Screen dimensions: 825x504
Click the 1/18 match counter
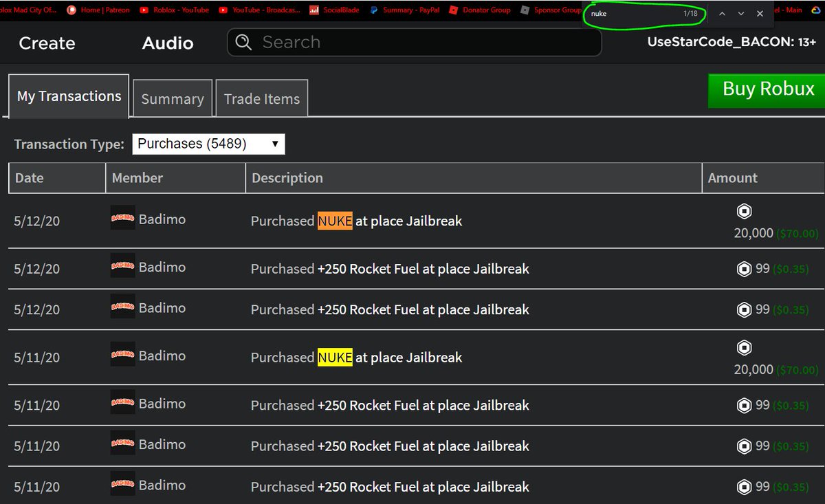690,14
